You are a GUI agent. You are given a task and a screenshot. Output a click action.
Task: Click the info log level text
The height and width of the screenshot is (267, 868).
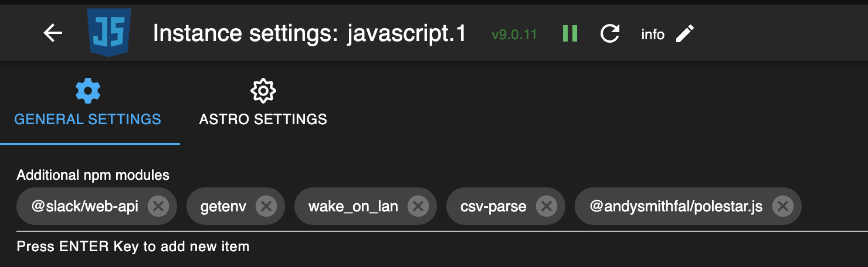(652, 34)
